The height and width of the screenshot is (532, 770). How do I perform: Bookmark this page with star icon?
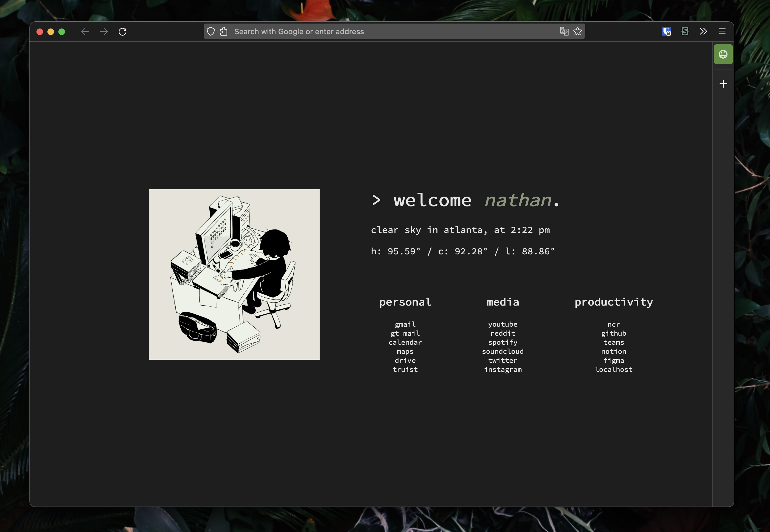[x=578, y=31]
